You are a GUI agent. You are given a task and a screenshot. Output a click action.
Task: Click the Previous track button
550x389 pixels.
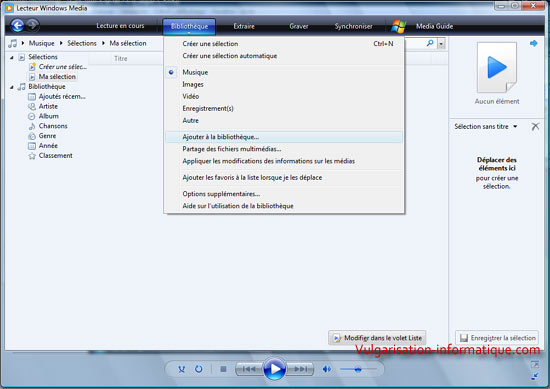click(249, 369)
